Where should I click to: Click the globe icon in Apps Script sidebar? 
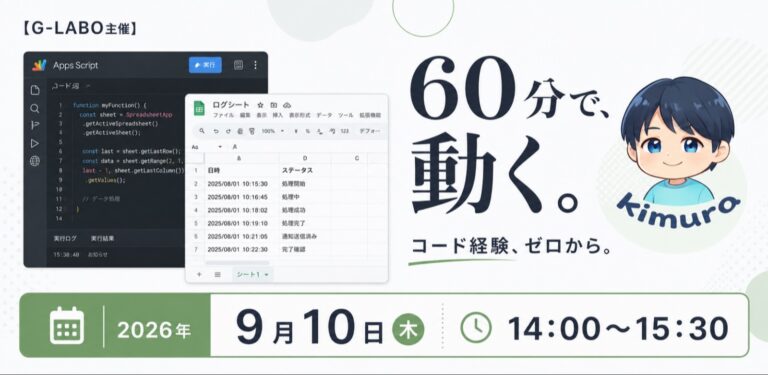coord(35,161)
